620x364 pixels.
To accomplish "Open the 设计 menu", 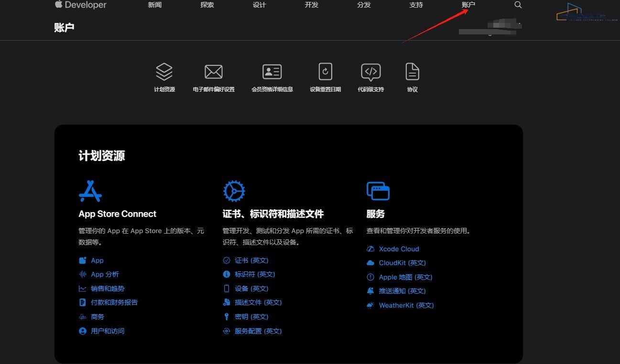I will [259, 5].
